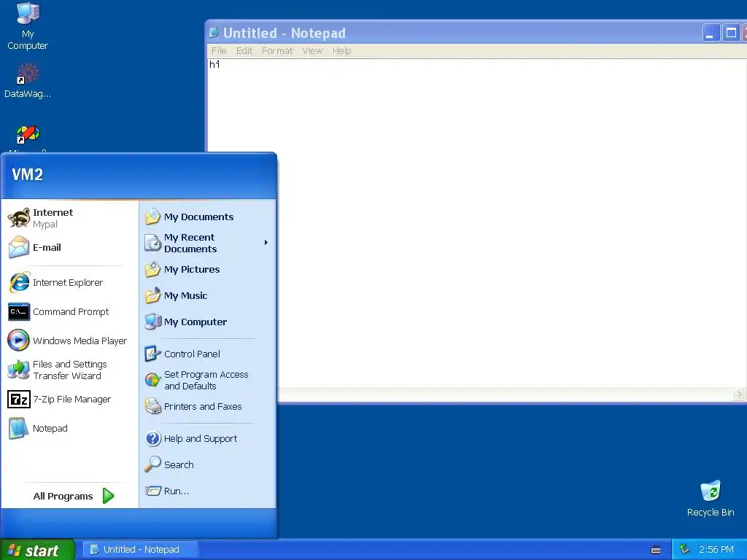Open My Computer from Start menu
The height and width of the screenshot is (560, 747).
point(207,322)
